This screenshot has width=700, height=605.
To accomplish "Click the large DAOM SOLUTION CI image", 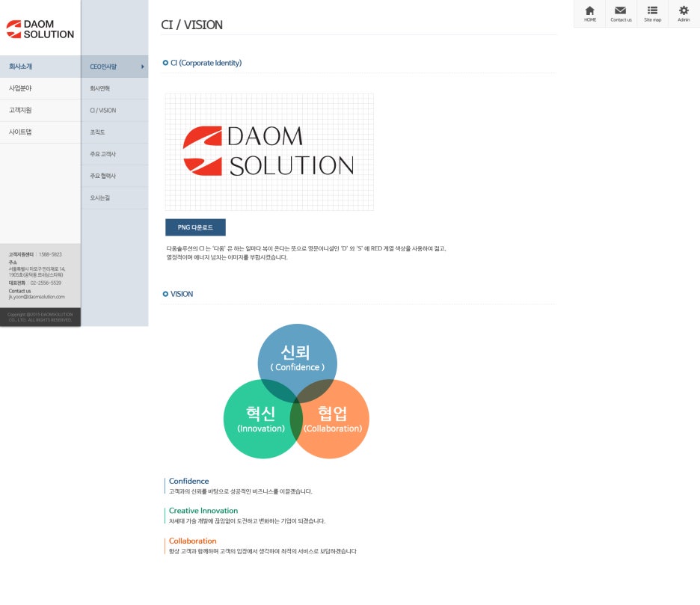I will [269, 152].
